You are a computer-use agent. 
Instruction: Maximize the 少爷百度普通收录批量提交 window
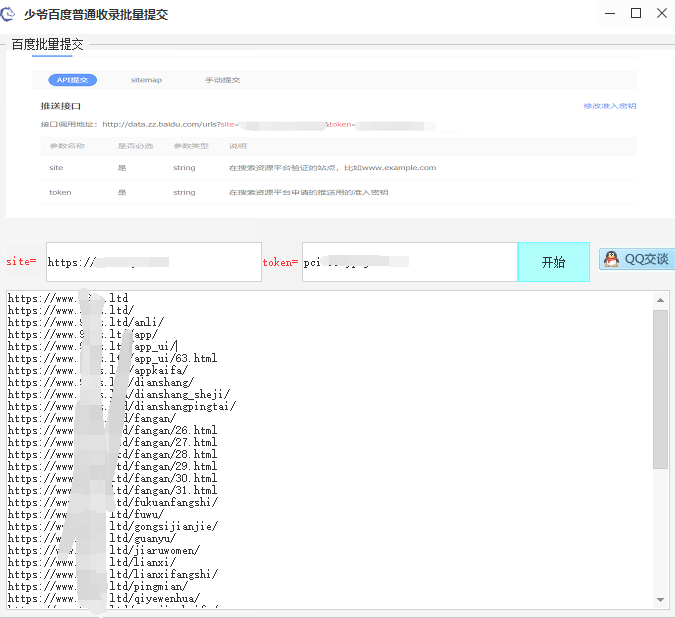click(636, 13)
